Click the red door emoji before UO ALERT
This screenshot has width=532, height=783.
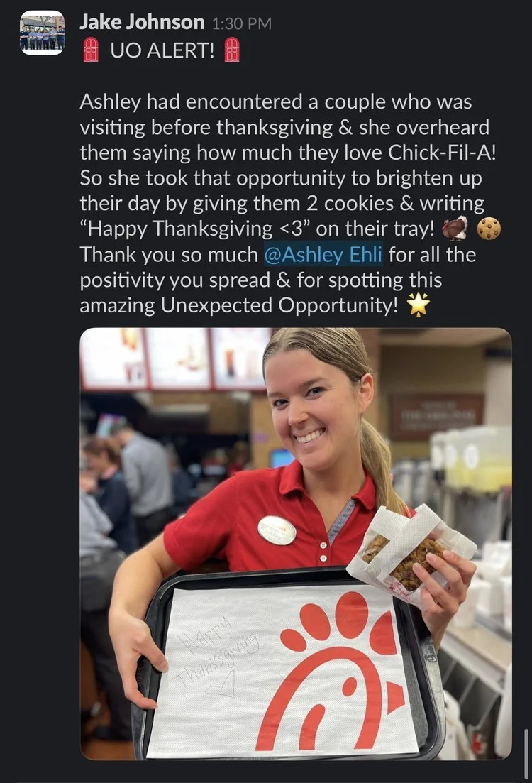click(90, 50)
